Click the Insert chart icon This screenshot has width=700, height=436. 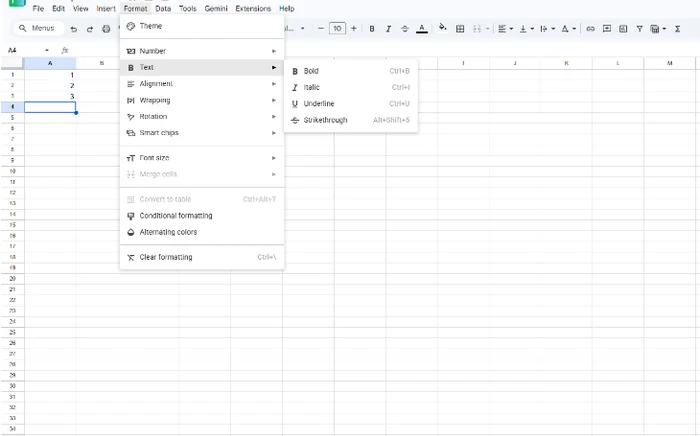[x=623, y=29]
